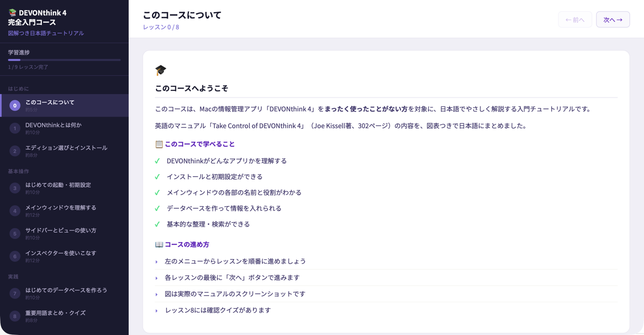
Task: Click the open book icon next to コースの進め方
Action: click(x=159, y=245)
